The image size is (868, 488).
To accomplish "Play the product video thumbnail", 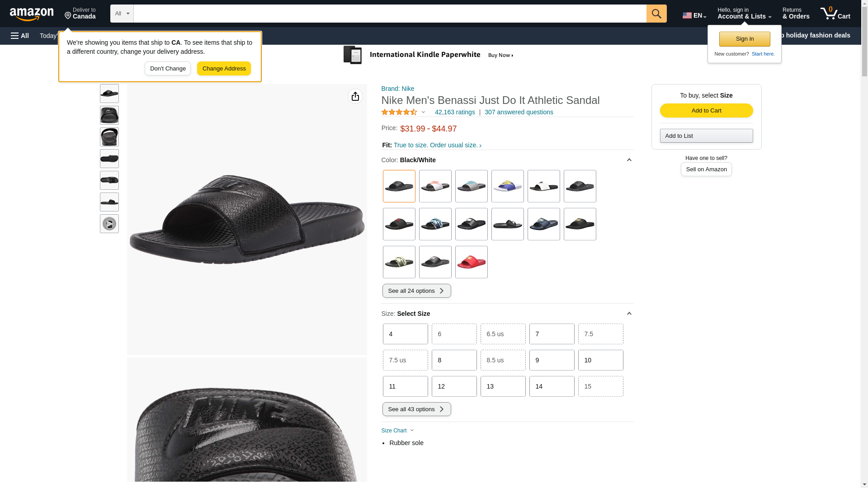I will tap(109, 224).
